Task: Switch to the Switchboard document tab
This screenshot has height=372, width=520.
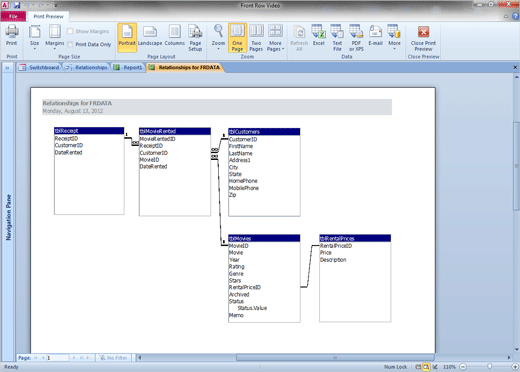Action: tap(39, 67)
